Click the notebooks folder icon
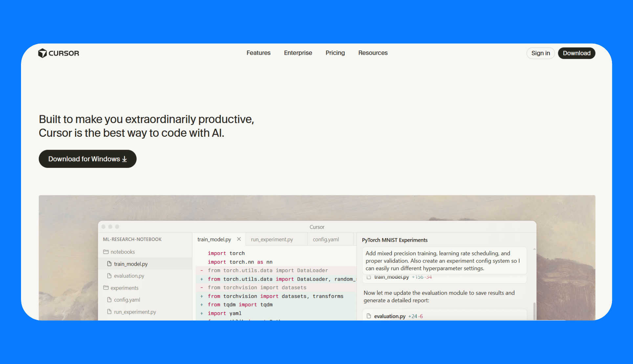Viewport: 633px width, 364px height. pos(106,252)
